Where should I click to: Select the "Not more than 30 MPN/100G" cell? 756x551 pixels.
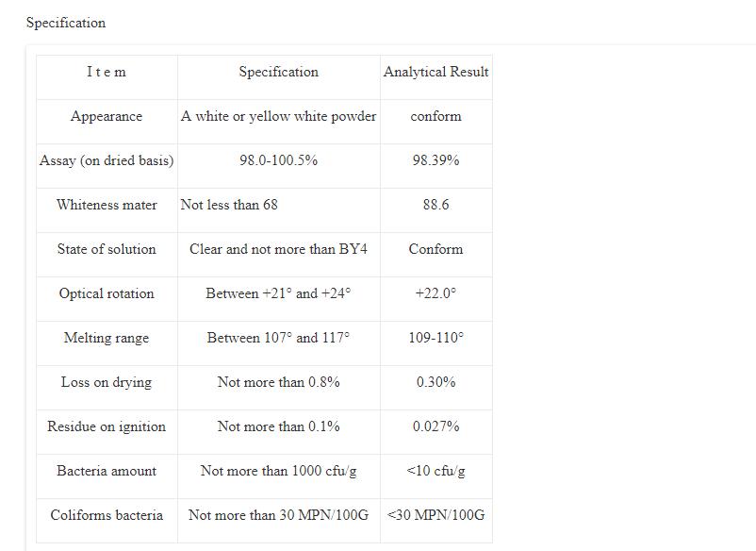(278, 515)
